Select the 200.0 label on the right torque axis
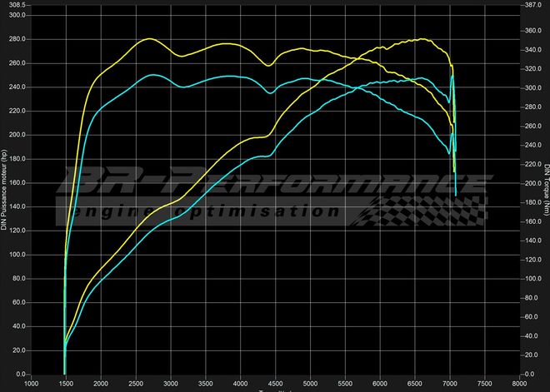 click(x=532, y=183)
